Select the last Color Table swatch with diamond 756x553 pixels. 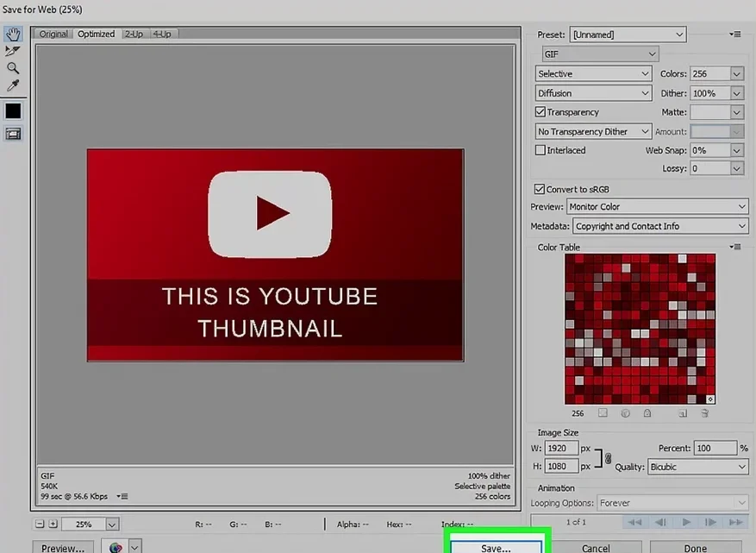(x=710, y=399)
